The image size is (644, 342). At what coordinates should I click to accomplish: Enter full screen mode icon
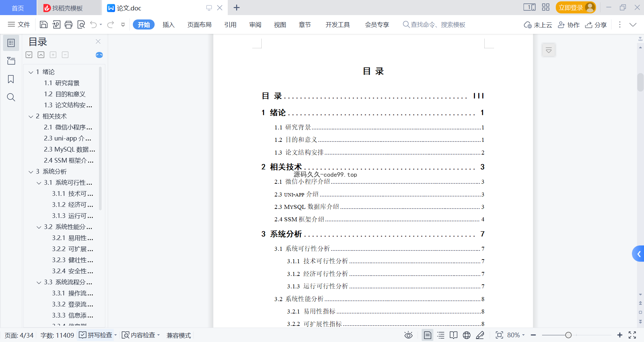point(632,335)
